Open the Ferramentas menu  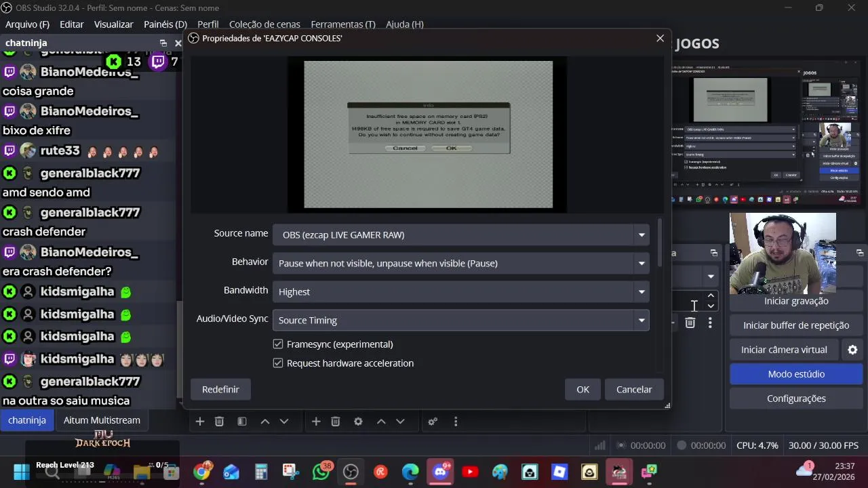coord(343,24)
